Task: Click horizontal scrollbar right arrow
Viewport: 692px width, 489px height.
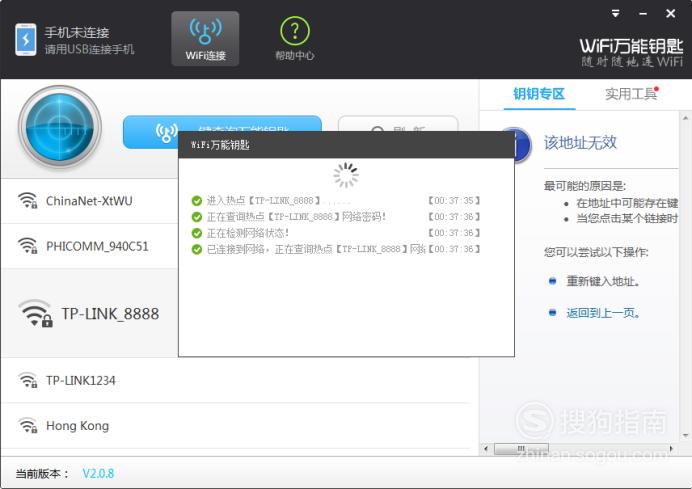Action: point(671,448)
